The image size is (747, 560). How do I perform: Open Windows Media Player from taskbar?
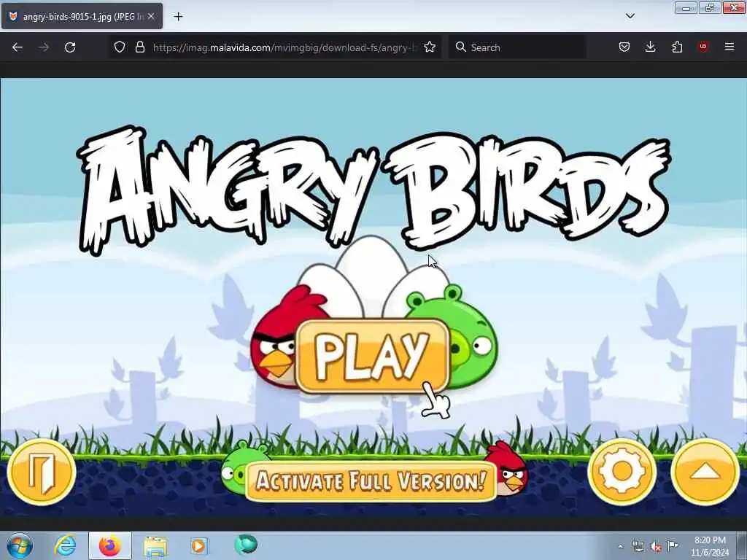tap(199, 545)
